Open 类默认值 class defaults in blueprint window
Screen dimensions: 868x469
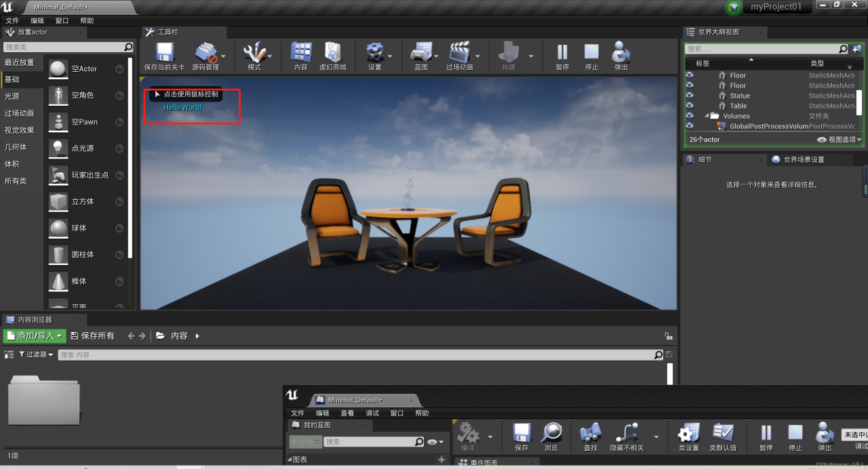click(723, 432)
